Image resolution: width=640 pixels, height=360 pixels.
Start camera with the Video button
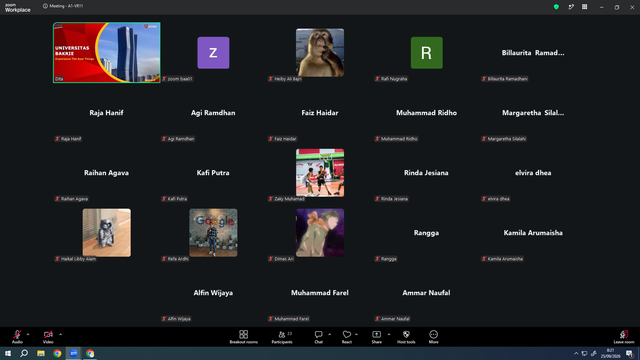click(x=48, y=337)
